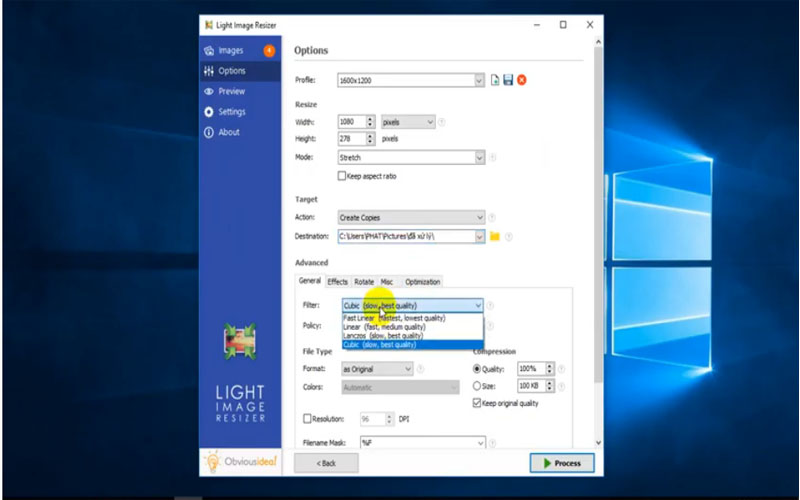Open the width pixels unit dropdown

click(x=408, y=122)
